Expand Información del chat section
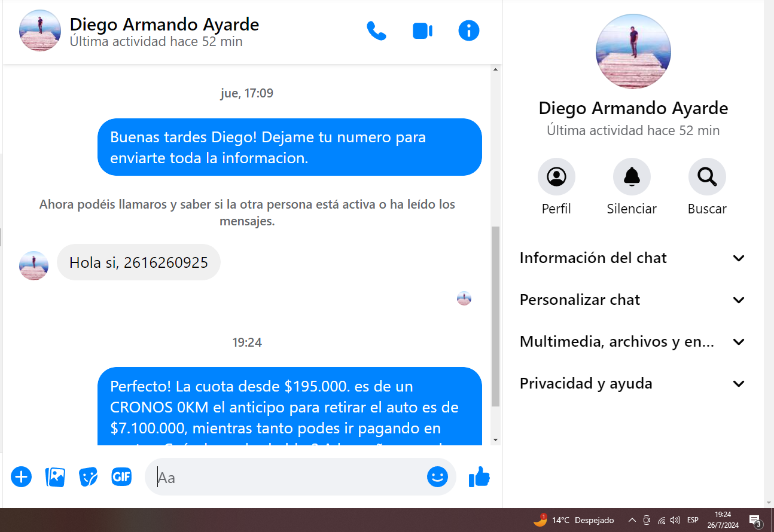774x532 pixels. (633, 258)
